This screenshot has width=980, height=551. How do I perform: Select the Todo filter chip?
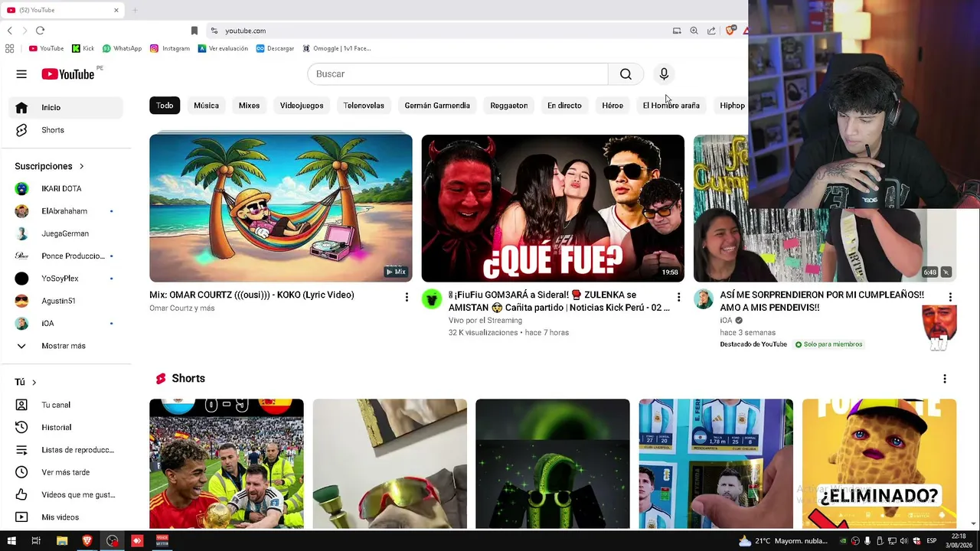(x=165, y=106)
